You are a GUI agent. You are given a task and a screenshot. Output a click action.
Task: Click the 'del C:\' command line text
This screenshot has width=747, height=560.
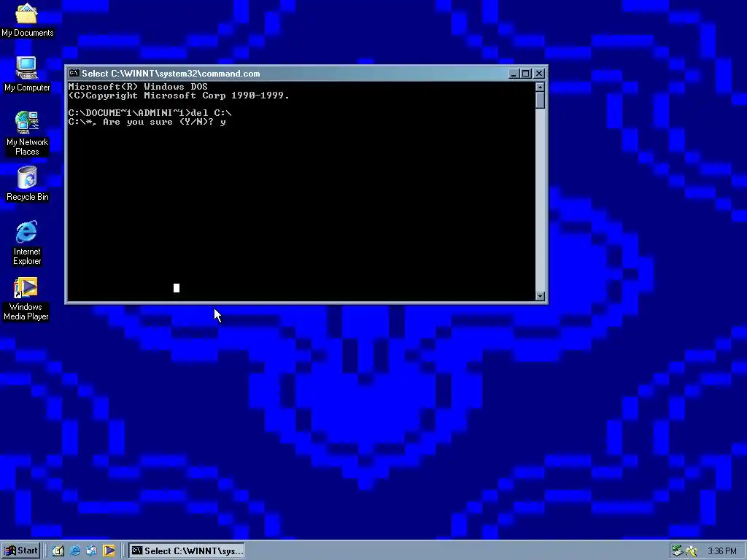click(211, 113)
